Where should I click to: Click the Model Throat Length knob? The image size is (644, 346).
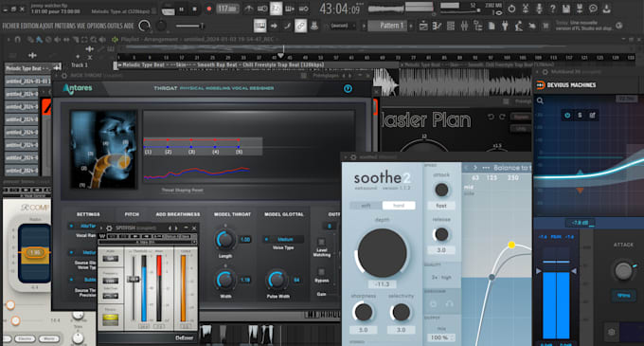[224, 240]
